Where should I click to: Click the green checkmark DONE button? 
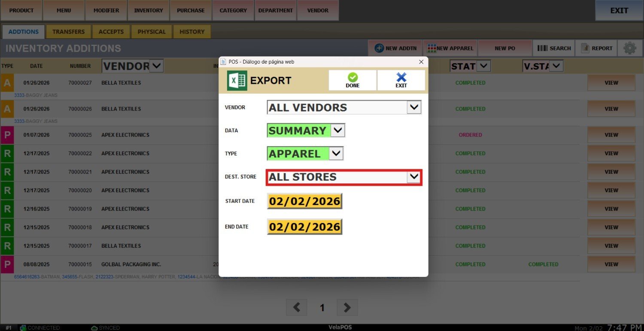[x=352, y=80]
